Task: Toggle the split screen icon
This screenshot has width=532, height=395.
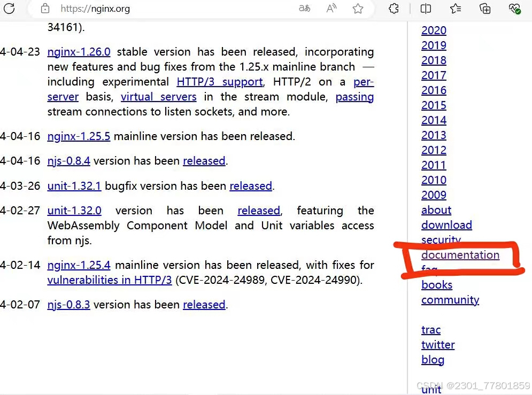Action: pyautogui.click(x=426, y=8)
